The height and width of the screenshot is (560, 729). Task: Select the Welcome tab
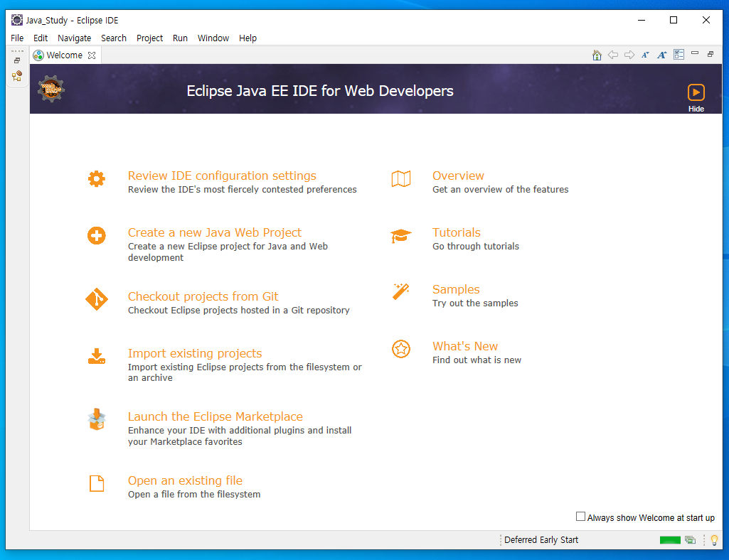pyautogui.click(x=64, y=55)
